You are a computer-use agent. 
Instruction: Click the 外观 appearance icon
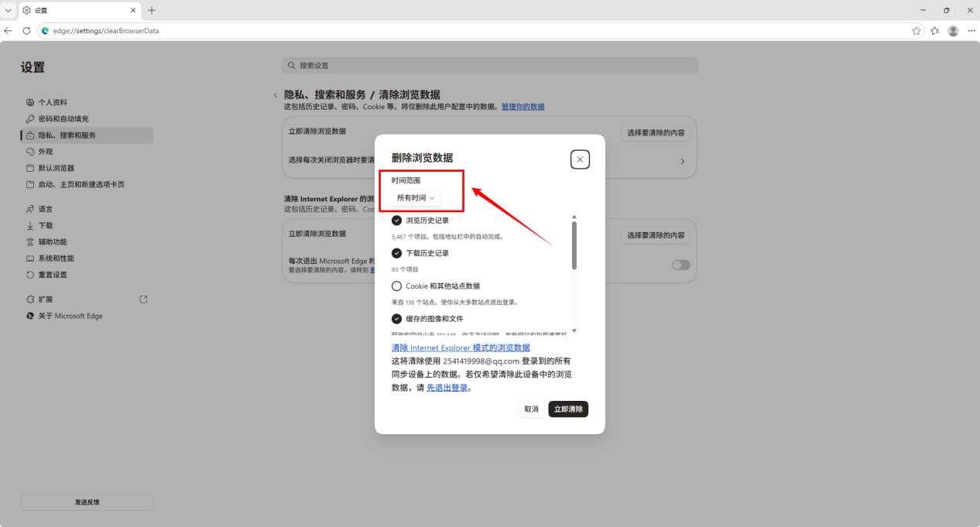coord(30,152)
